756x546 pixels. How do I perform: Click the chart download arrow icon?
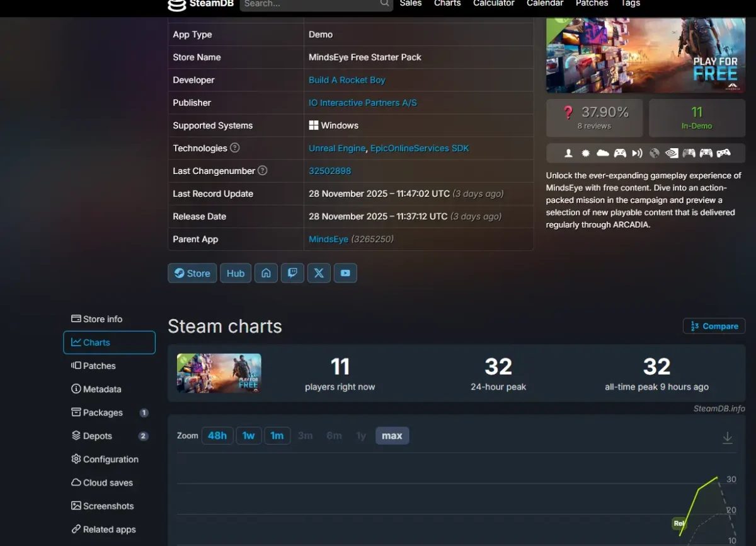pos(727,438)
